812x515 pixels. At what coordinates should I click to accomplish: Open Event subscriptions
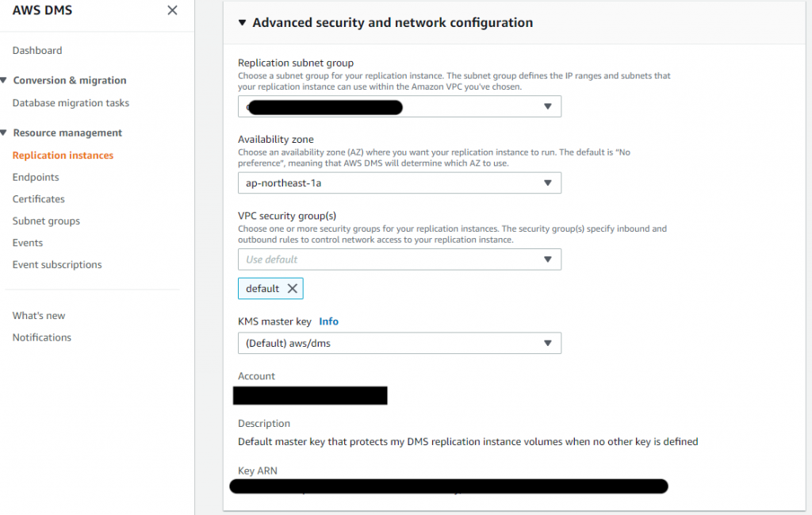57,265
